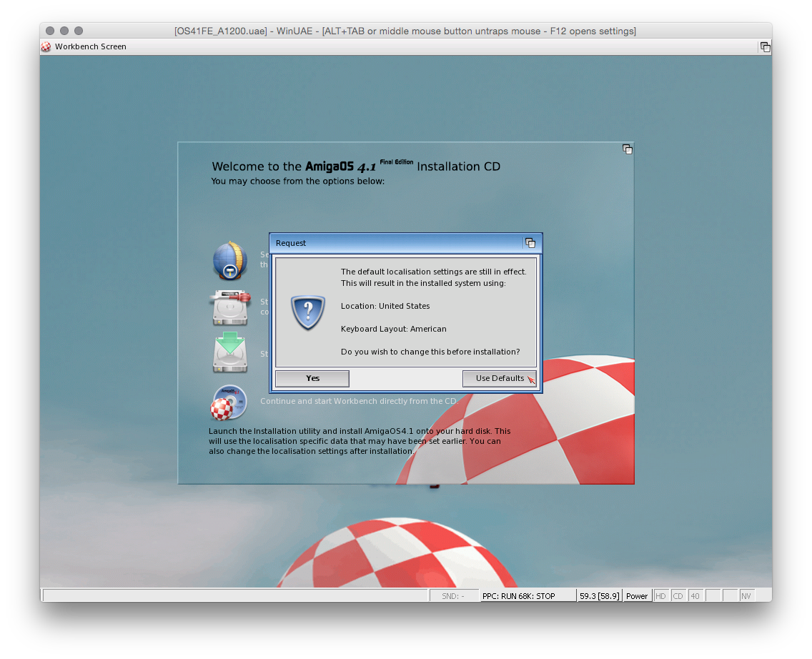Click the Workbench boing ball icon in the title bar

[x=46, y=46]
